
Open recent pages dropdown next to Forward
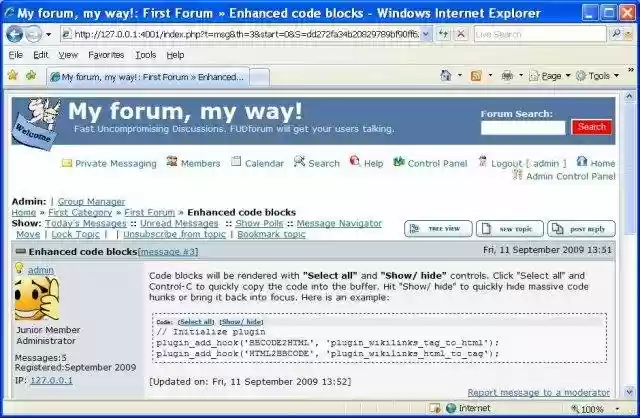49,34
